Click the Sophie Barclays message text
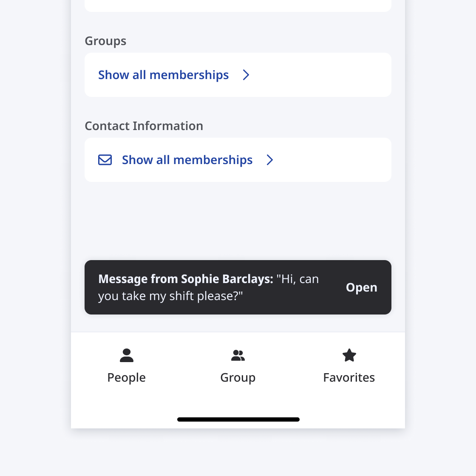Image resolution: width=476 pixels, height=476 pixels. tap(208, 279)
